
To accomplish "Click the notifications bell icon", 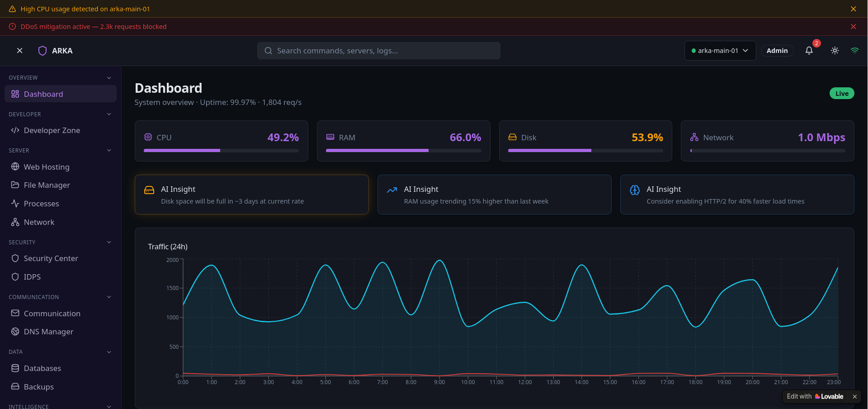I will [809, 51].
